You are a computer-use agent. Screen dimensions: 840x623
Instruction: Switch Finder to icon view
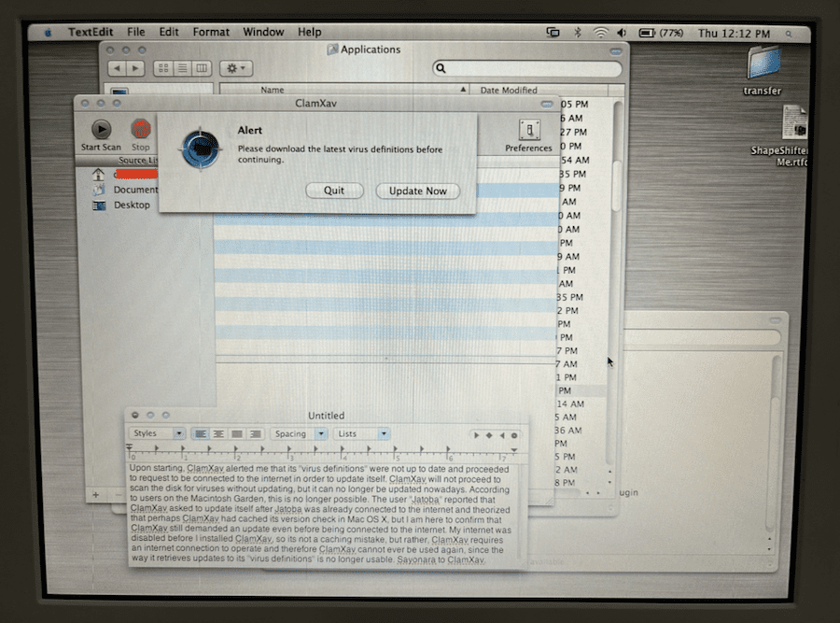click(x=163, y=68)
